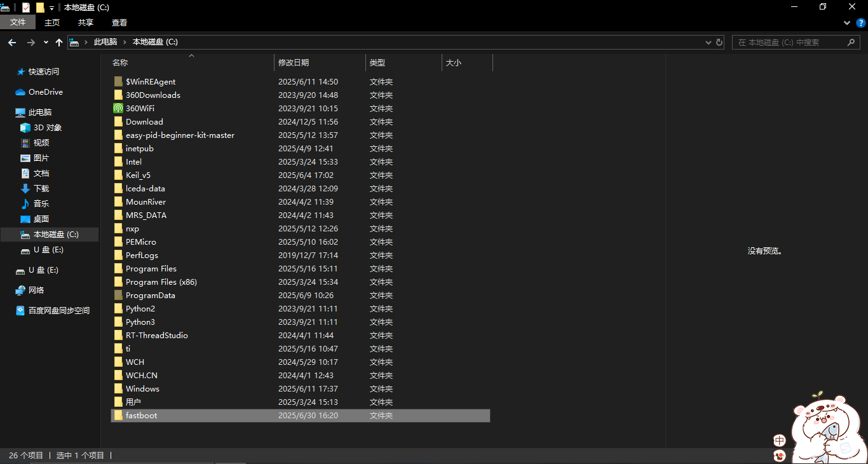
Task: Open the 文件 menu tab
Action: 18,22
